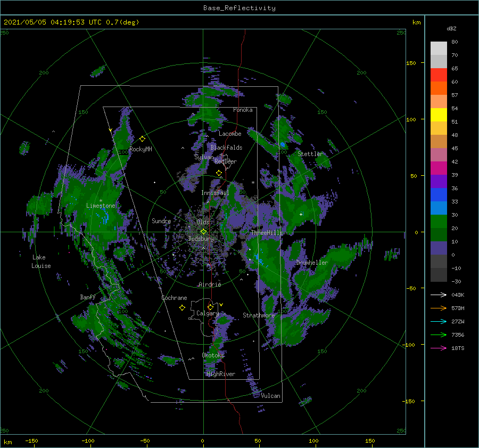479x448 pixels.
Task: Click the magenta arrow for 18TS
Action: point(439,348)
